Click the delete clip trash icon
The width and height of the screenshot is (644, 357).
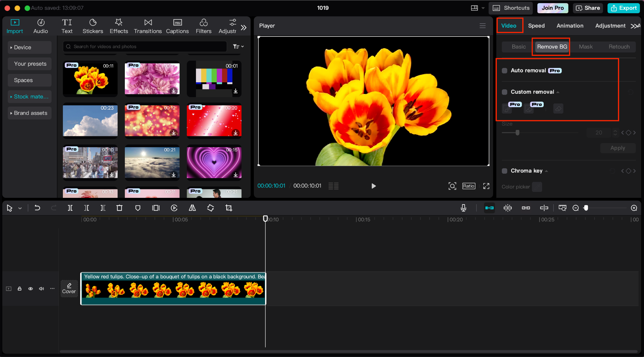point(119,208)
